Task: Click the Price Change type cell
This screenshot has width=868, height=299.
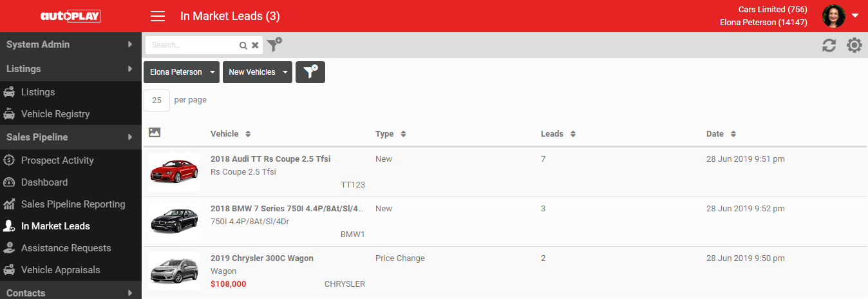Action: (400, 258)
